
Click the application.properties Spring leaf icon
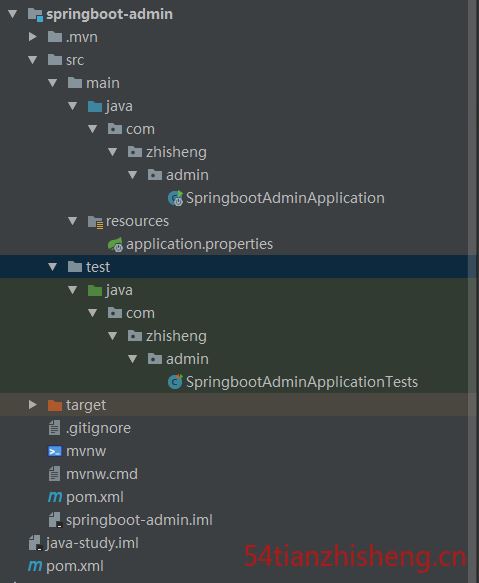115,244
